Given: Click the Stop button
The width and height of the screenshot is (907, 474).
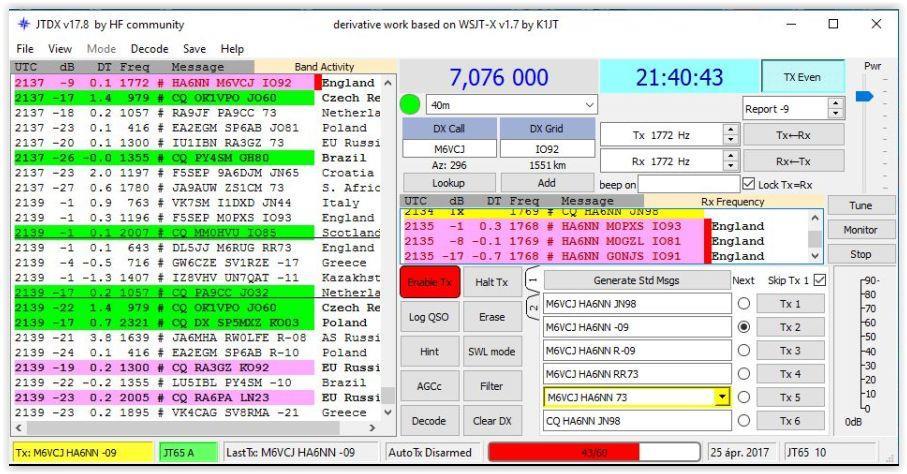Looking at the screenshot, I should point(860,254).
